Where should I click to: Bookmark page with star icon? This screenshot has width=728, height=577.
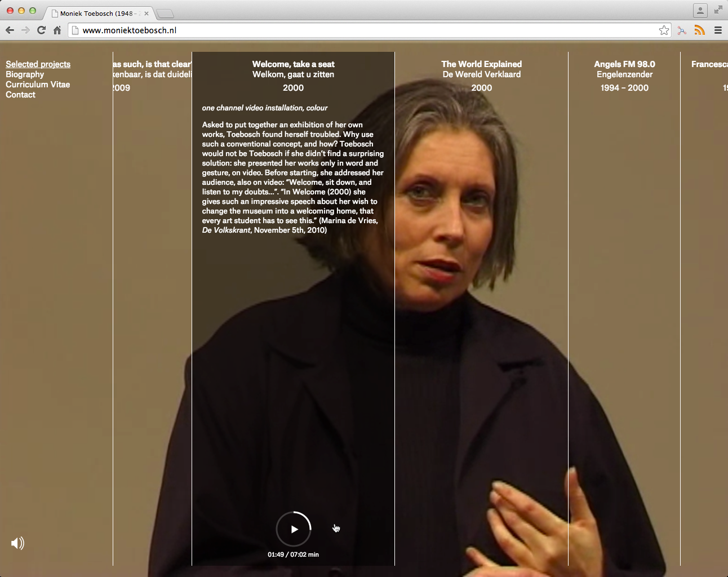664,30
